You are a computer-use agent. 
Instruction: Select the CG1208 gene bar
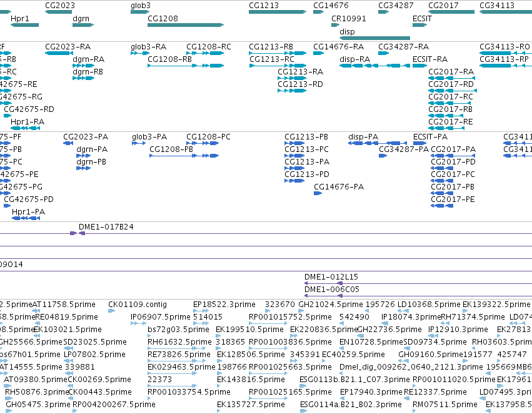tap(186, 25)
